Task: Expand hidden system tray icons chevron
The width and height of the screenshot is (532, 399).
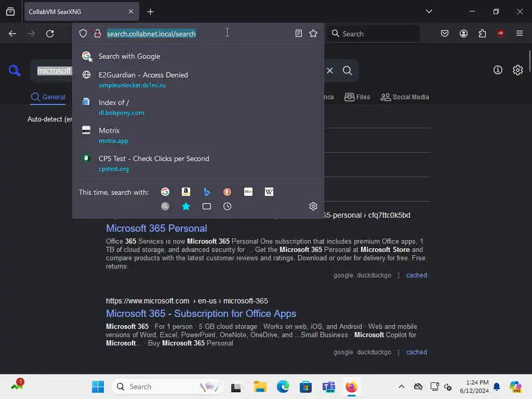Action: (402, 387)
